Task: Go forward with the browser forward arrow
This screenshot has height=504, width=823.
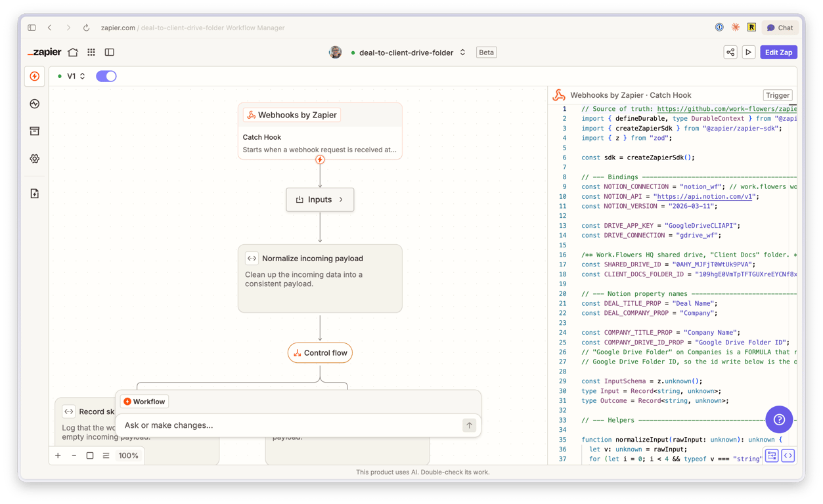Action: tap(68, 28)
